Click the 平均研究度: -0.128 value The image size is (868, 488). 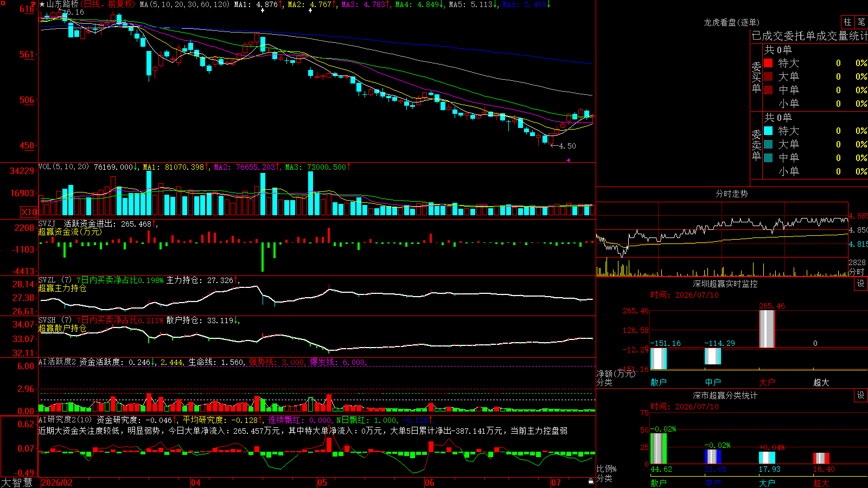(x=222, y=420)
